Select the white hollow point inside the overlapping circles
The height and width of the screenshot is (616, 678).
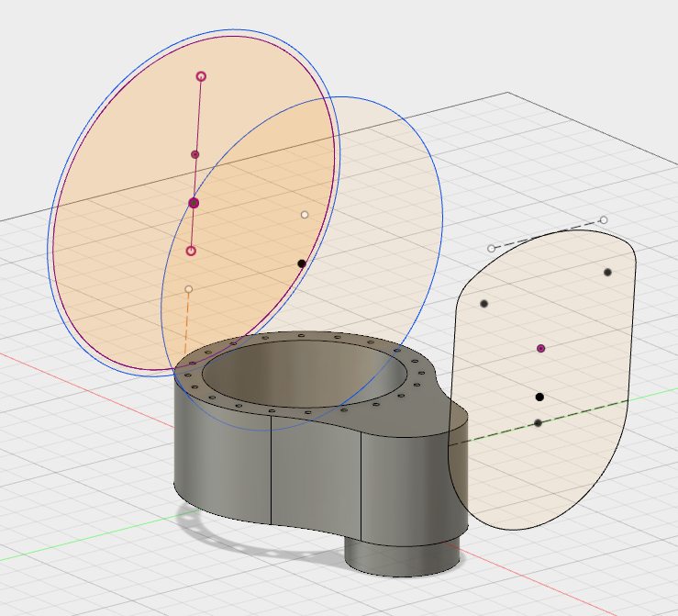(305, 215)
